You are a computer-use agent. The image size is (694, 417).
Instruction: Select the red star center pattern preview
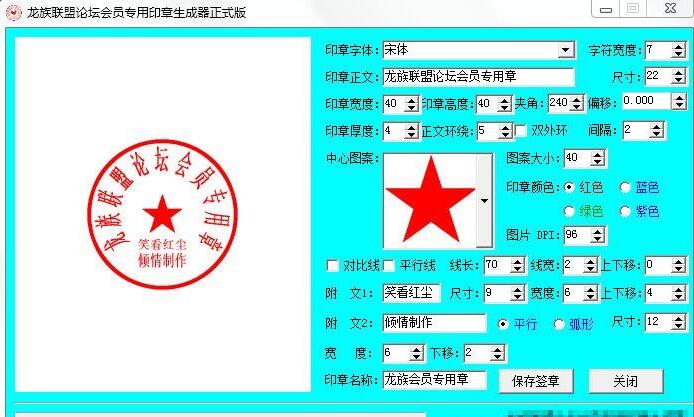pyautogui.click(x=430, y=200)
